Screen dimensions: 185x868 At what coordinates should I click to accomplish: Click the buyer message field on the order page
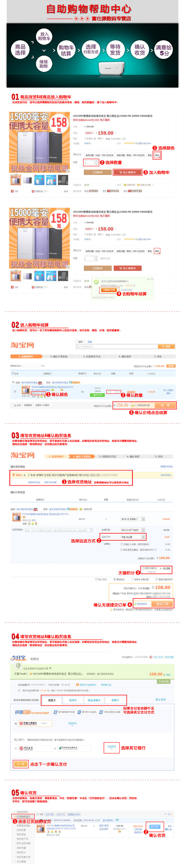pyautogui.click(x=59, y=530)
